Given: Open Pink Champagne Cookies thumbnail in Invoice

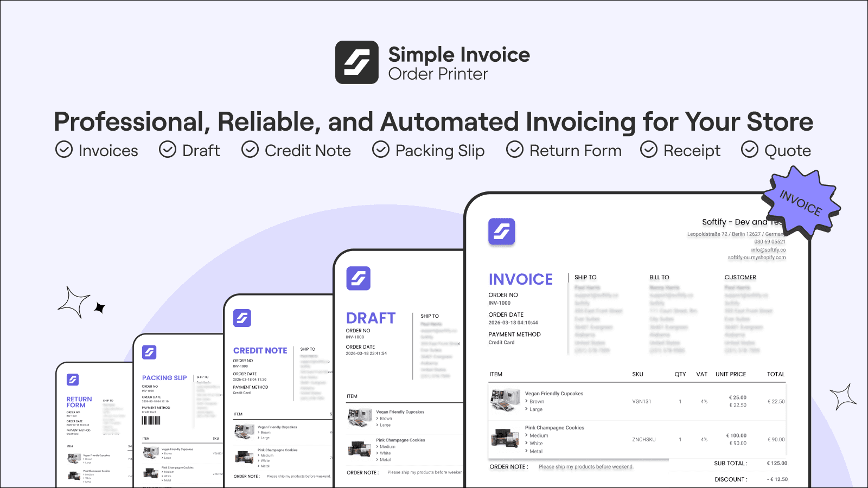Looking at the screenshot, I should point(505,437).
